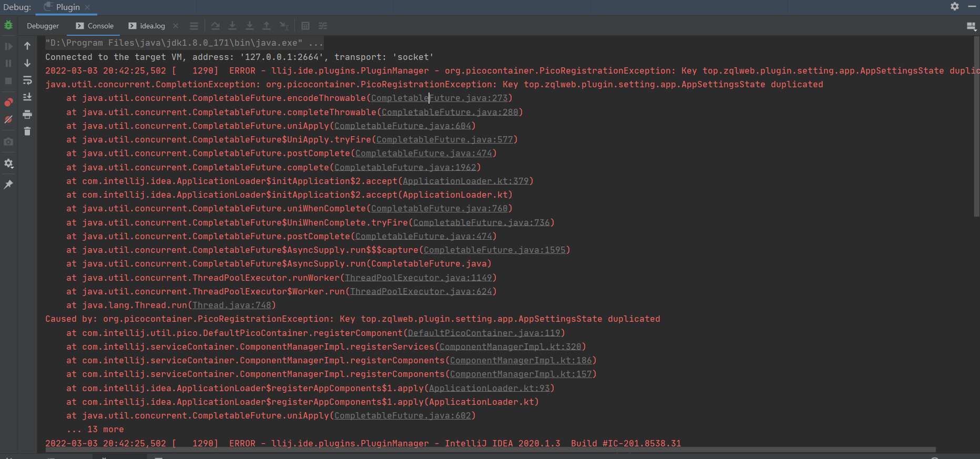Switch to the Debugger tab
This screenshot has height=459, width=980.
43,26
